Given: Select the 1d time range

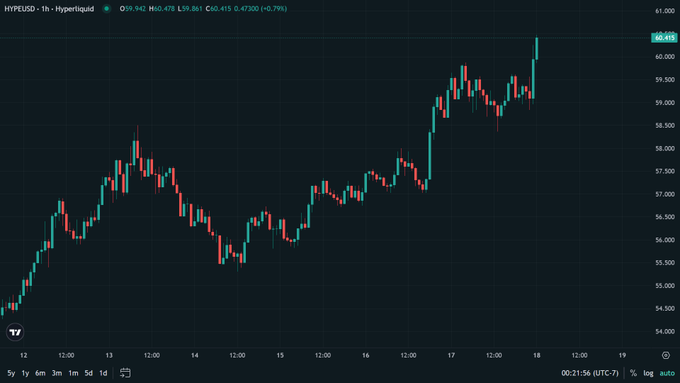Looking at the screenshot, I should pyautogui.click(x=103, y=373).
